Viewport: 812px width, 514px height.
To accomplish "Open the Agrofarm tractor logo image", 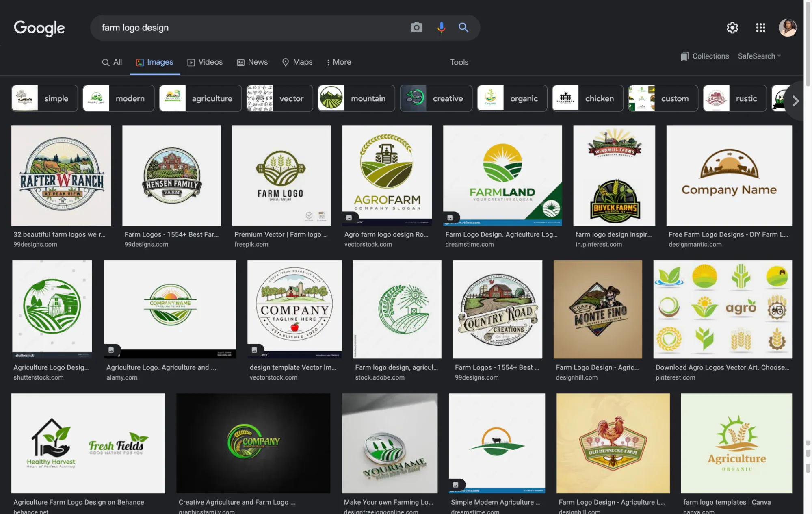I will 387,176.
